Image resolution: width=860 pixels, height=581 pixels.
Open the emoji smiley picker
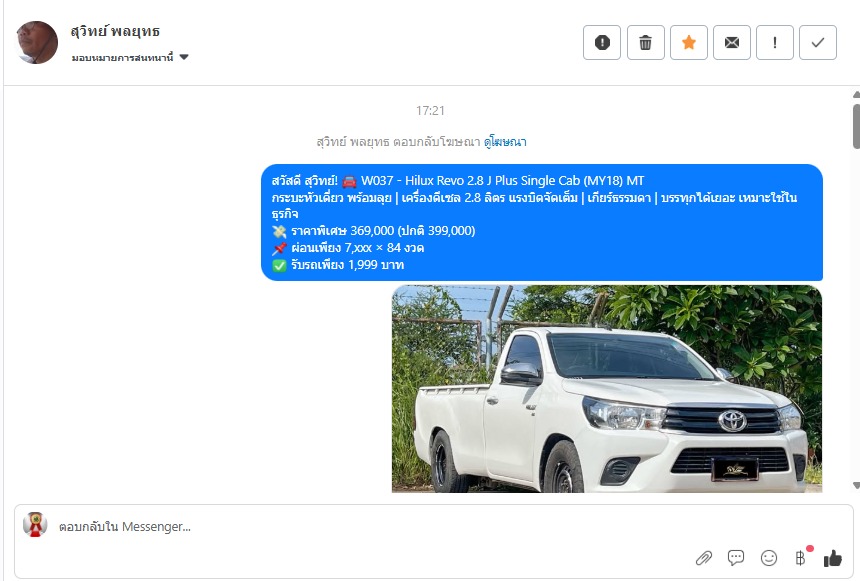point(769,558)
